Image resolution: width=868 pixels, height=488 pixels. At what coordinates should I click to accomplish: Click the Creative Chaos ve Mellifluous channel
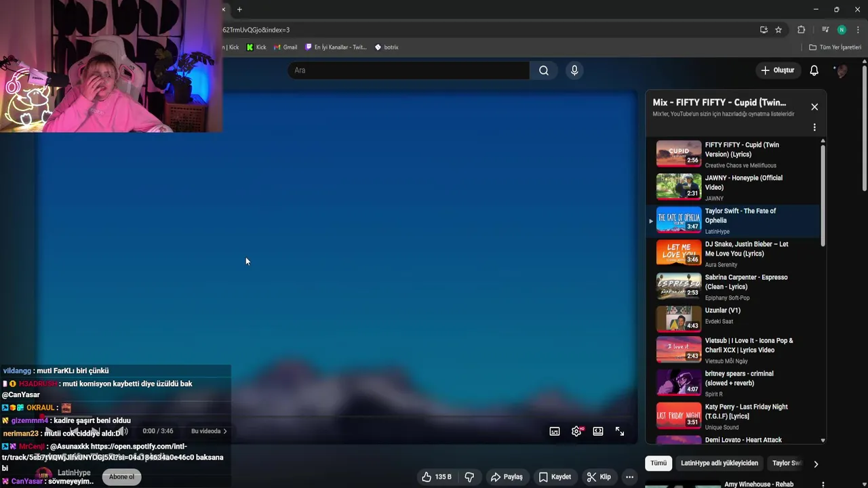[x=741, y=165]
